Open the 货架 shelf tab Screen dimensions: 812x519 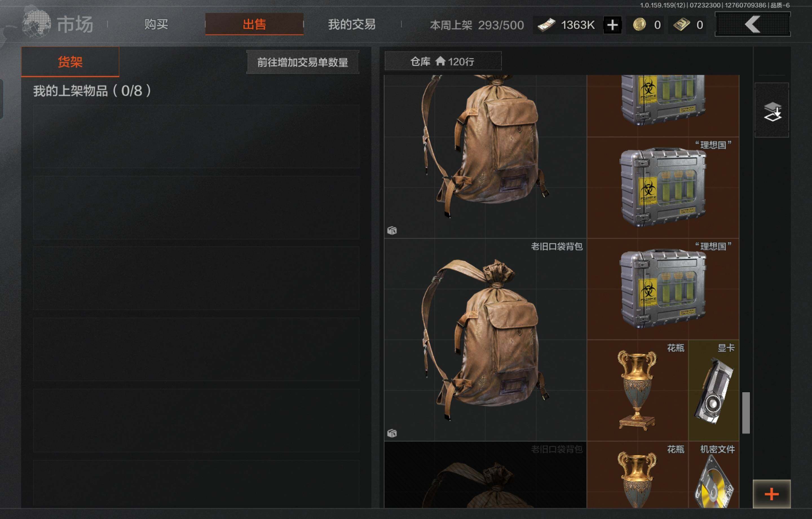pyautogui.click(x=70, y=62)
